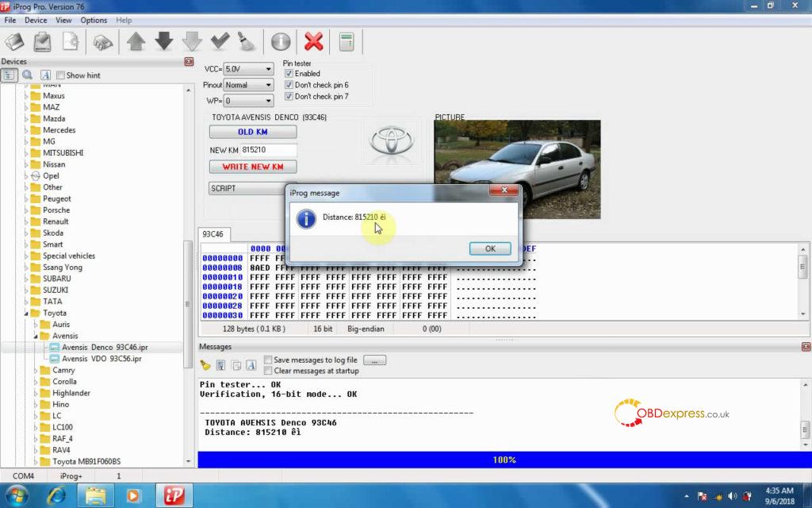Click the font 'A' icon in Devices panel

(x=45, y=75)
